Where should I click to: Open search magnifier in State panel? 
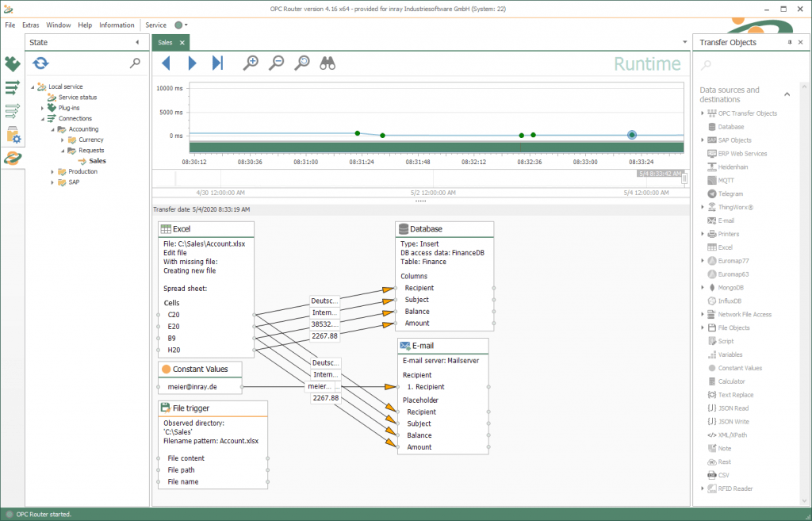135,63
